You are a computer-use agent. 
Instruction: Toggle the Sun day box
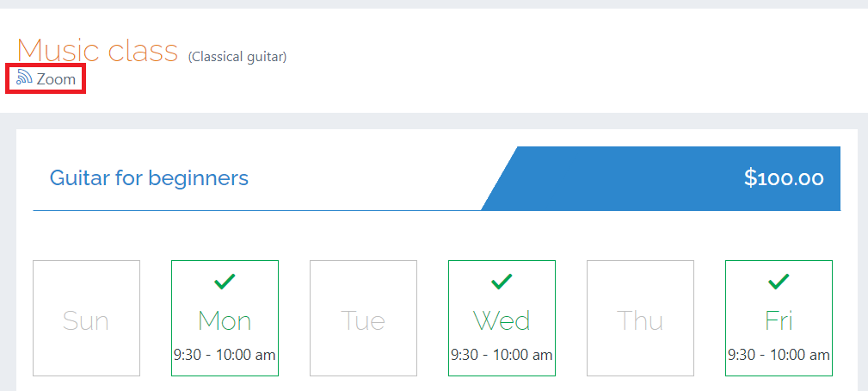coord(86,318)
